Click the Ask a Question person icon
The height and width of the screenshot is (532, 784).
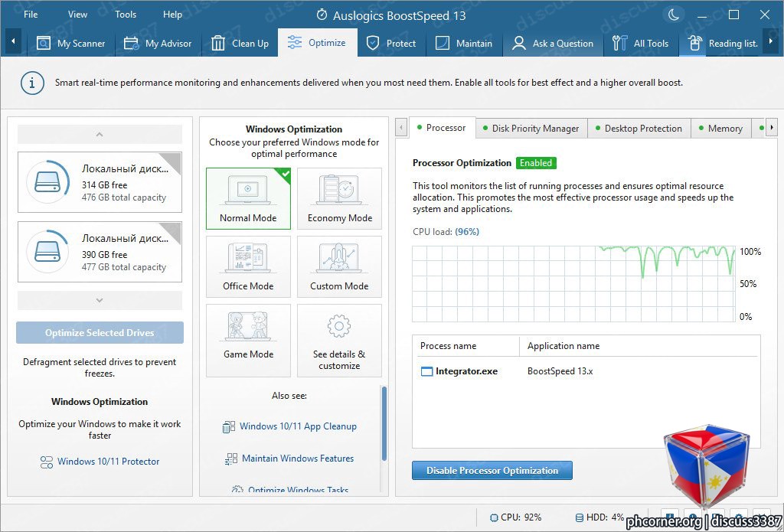pos(519,44)
